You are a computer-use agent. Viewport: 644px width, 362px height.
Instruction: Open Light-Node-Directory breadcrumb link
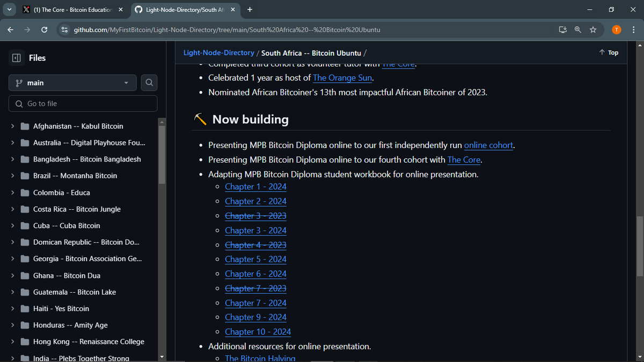click(x=219, y=53)
